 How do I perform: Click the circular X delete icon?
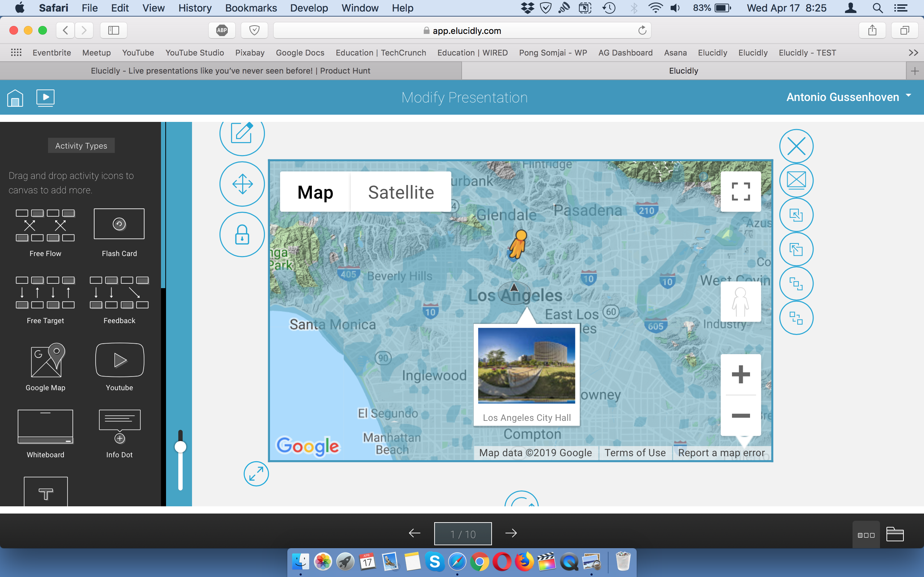point(796,146)
